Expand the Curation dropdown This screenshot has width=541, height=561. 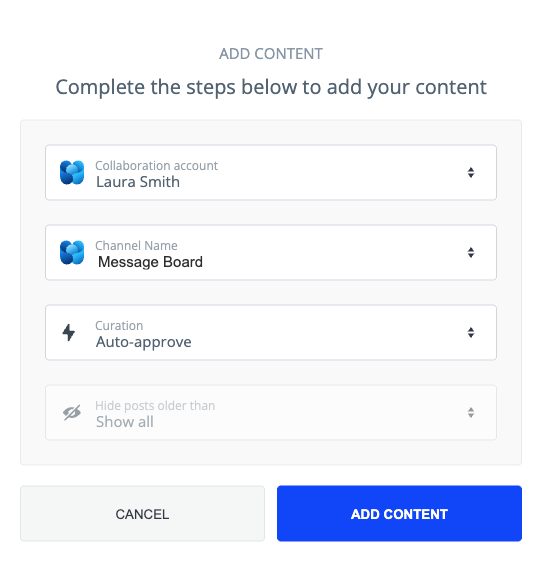271,332
